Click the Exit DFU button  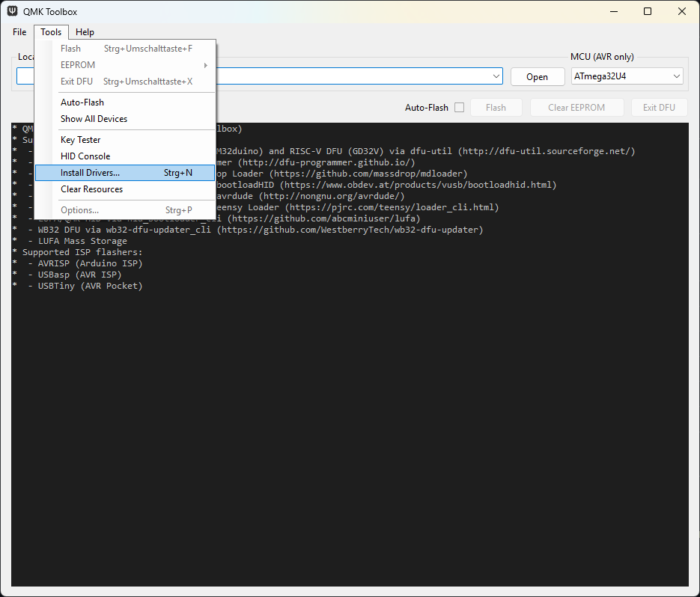[659, 108]
